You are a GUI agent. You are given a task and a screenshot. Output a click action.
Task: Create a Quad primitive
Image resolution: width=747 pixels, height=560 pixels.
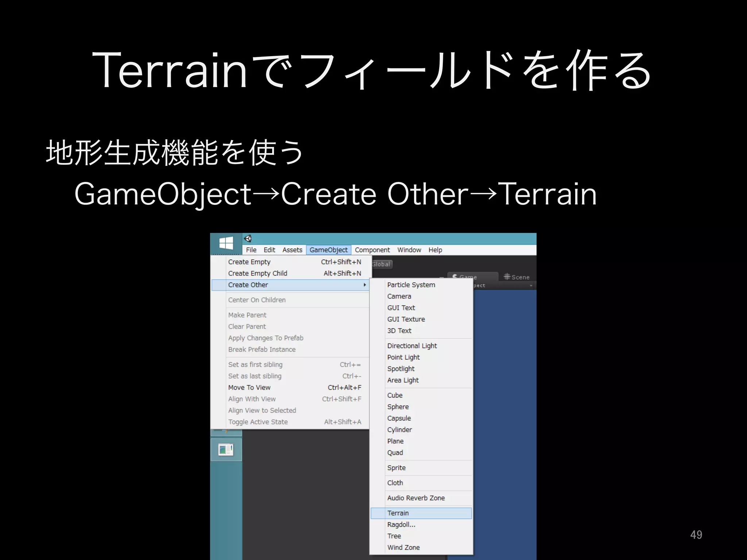tap(421, 452)
